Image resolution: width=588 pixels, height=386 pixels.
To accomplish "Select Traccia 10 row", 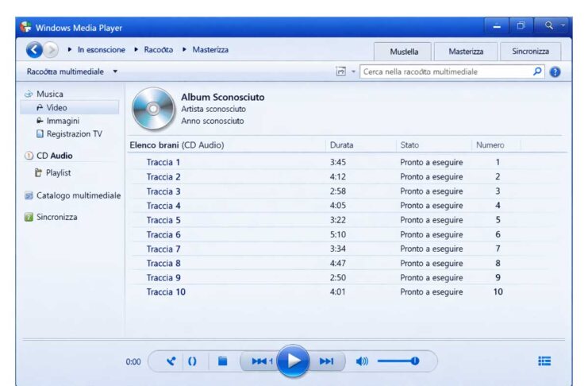I will (x=347, y=291).
